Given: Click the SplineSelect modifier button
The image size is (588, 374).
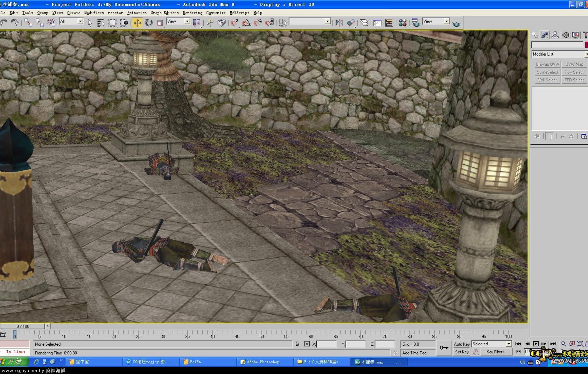Looking at the screenshot, I should tap(547, 72).
